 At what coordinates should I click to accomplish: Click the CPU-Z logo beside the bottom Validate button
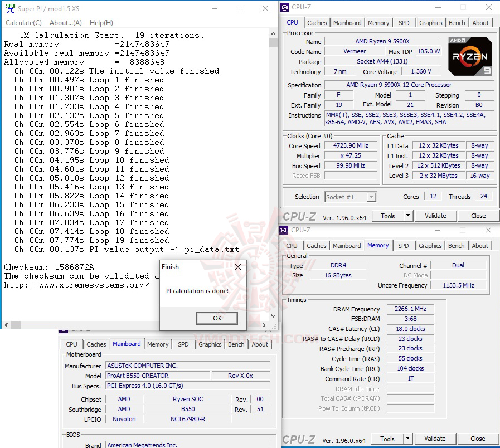click(299, 439)
